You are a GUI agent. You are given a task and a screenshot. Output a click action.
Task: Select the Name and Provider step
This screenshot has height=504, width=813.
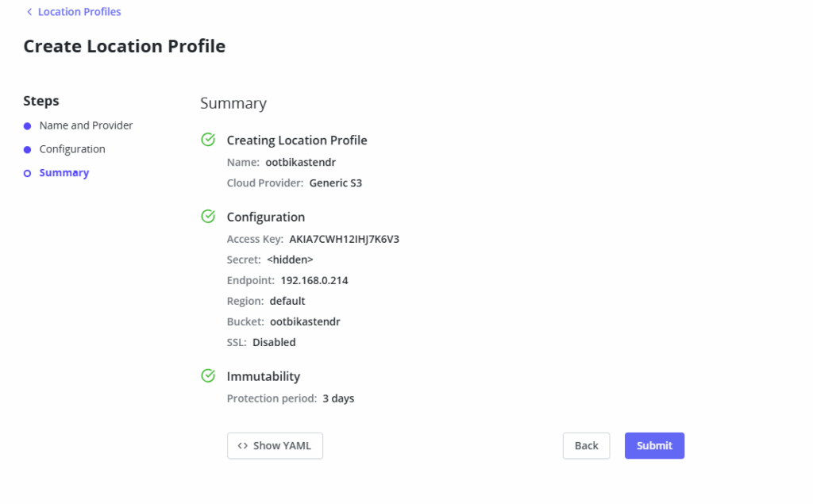tap(85, 125)
